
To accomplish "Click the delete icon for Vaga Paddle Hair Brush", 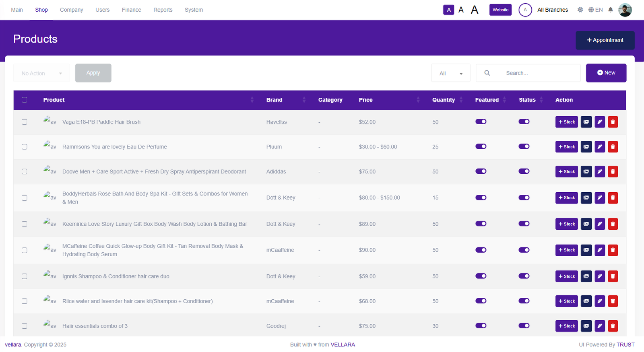I will coord(613,122).
